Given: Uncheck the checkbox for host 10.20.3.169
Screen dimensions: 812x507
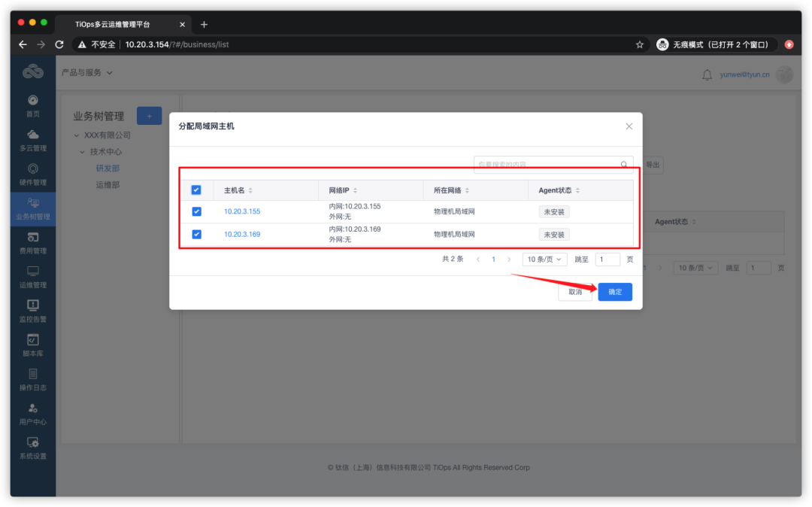Looking at the screenshot, I should pos(196,234).
